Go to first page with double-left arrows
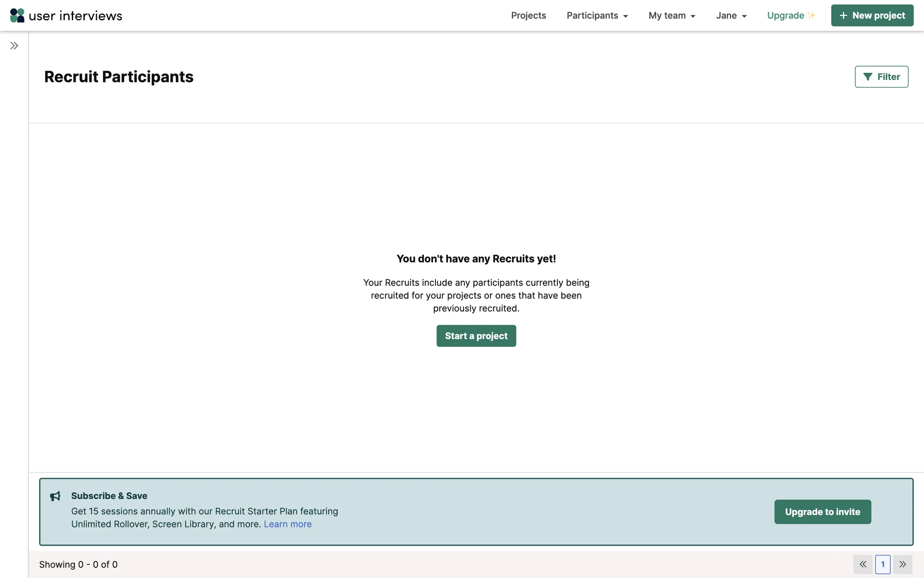 pyautogui.click(x=863, y=564)
